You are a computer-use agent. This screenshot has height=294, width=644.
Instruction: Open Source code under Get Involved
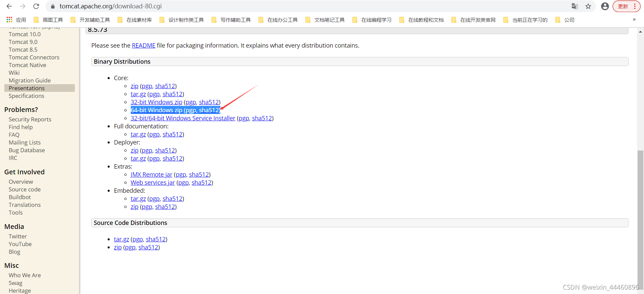pos(24,189)
